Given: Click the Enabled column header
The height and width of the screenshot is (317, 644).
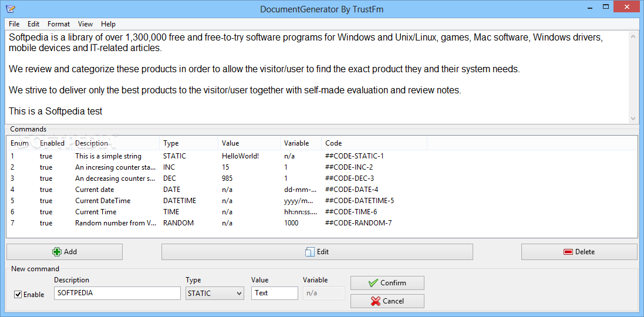Looking at the screenshot, I should click(x=52, y=143).
